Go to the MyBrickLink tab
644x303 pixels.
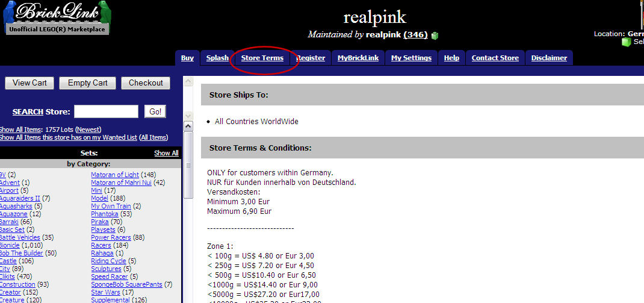(x=358, y=58)
